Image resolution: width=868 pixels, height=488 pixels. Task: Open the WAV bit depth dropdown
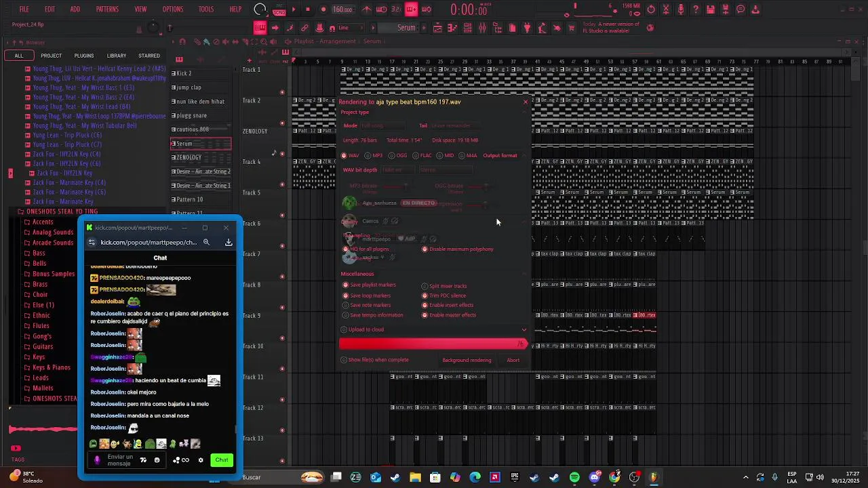[397, 170]
